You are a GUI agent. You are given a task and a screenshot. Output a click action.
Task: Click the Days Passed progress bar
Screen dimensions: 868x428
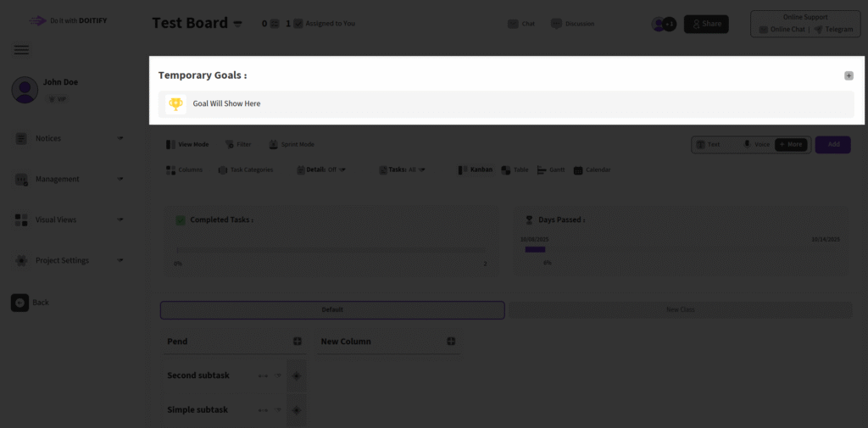535,250
